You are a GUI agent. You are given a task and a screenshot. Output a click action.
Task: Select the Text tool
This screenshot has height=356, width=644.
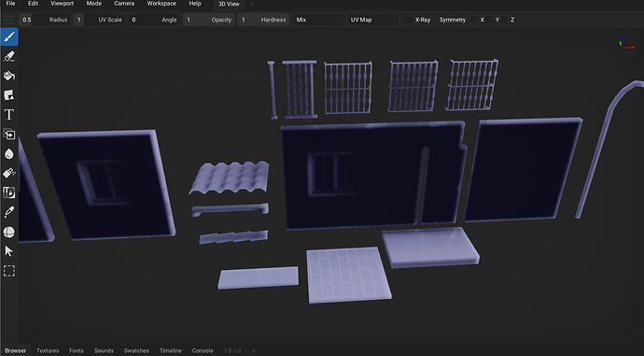[x=9, y=115]
